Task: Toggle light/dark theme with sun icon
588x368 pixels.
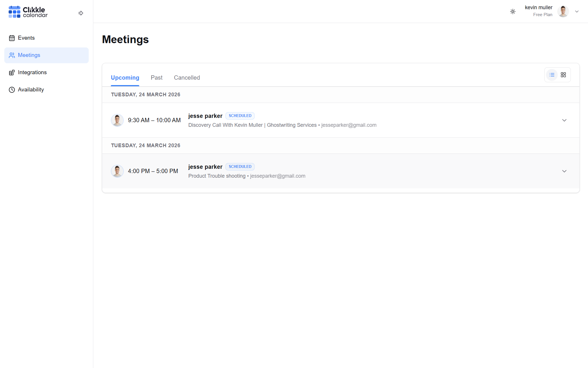Action: click(x=513, y=11)
